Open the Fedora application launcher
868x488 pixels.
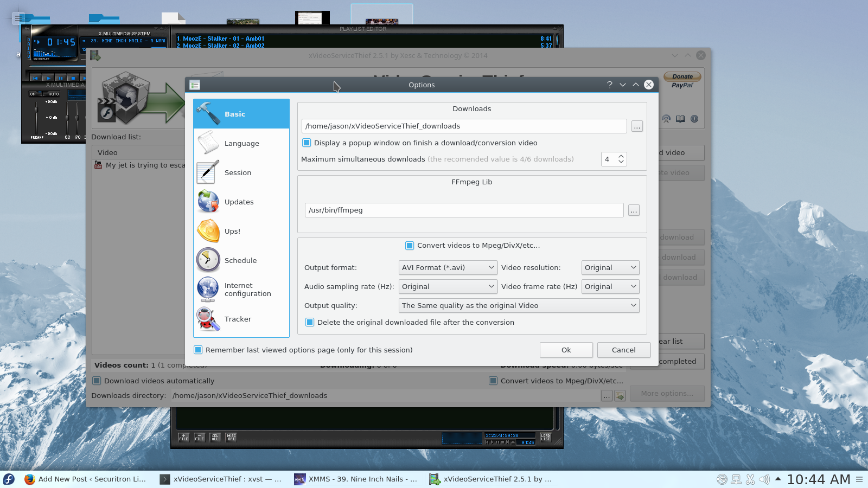(x=9, y=479)
